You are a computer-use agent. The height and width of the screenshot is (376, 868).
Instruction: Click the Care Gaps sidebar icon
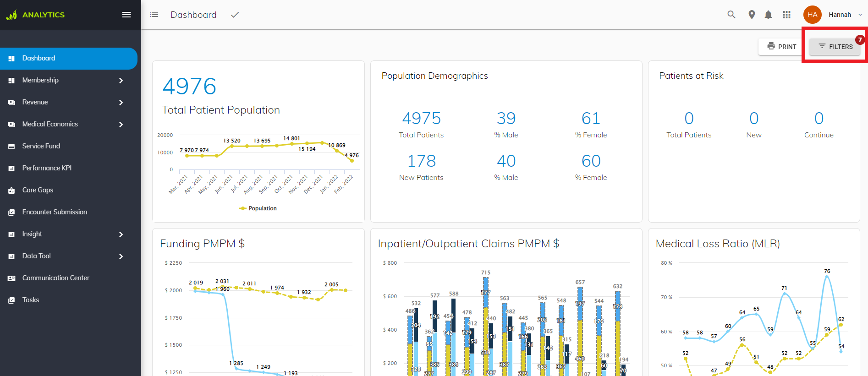tap(11, 191)
